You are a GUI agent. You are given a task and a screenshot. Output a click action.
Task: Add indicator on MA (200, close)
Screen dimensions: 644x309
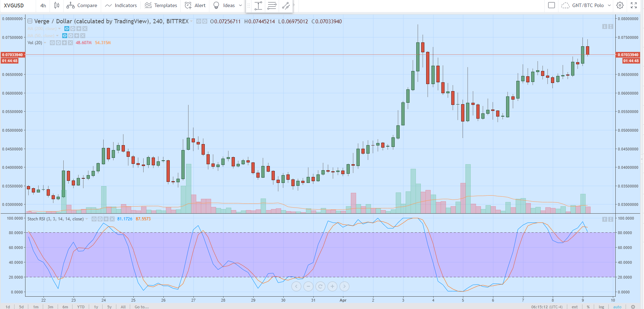coord(79,29)
